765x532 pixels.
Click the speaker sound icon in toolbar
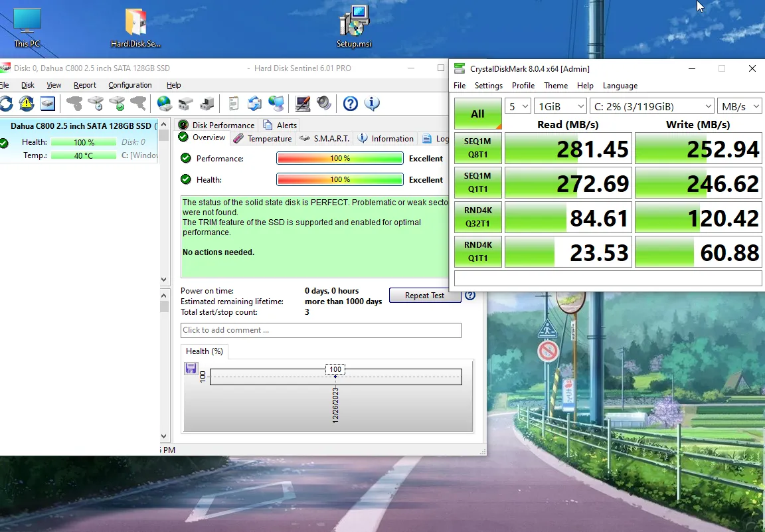click(x=324, y=104)
